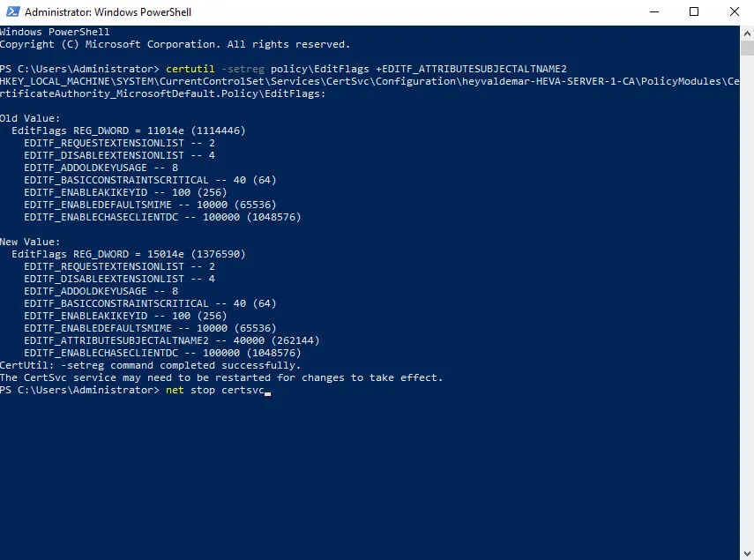Click 'The CertSvc service may need to be restarted' line

click(x=221, y=377)
